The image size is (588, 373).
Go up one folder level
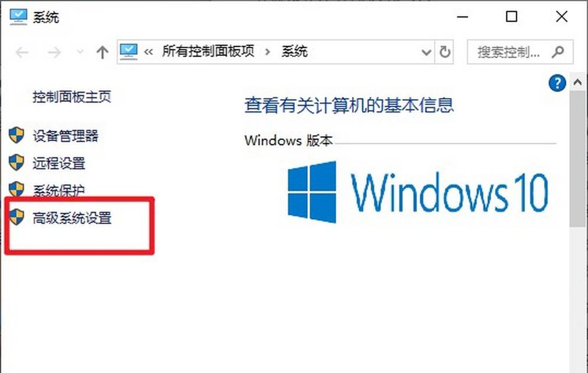click(x=102, y=52)
